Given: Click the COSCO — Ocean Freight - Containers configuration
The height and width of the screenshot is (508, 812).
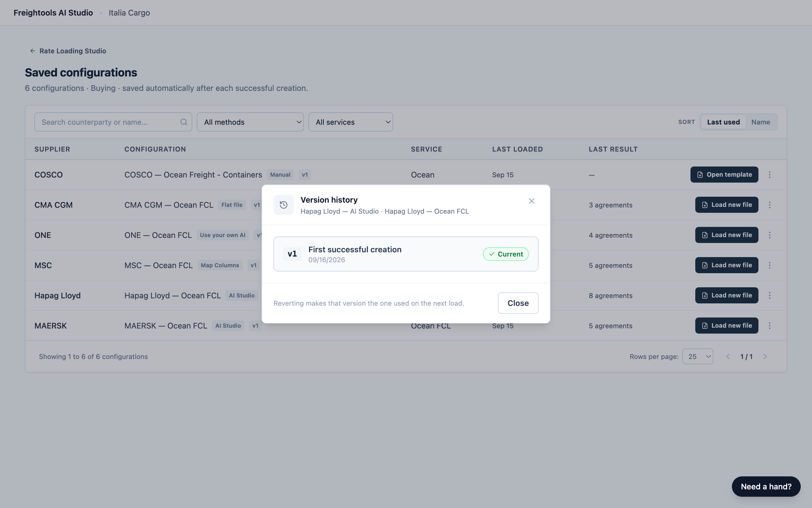Looking at the screenshot, I should point(193,175).
